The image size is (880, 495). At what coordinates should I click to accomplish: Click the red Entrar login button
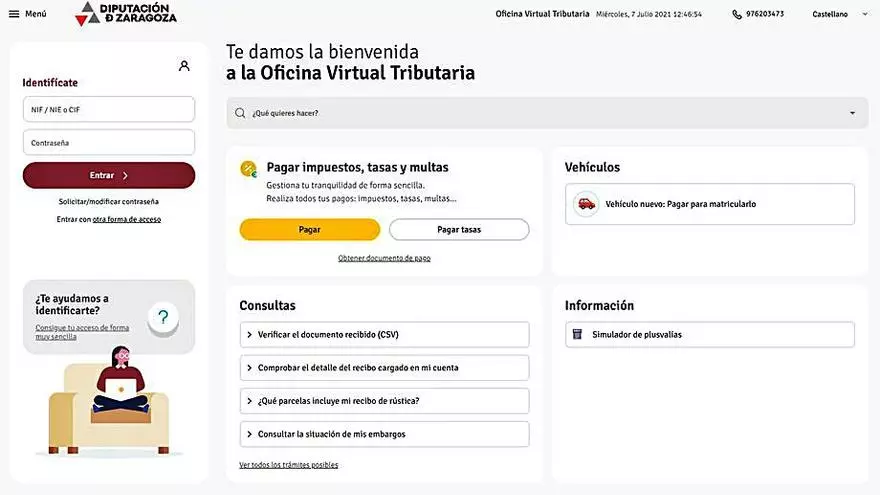[109, 175]
